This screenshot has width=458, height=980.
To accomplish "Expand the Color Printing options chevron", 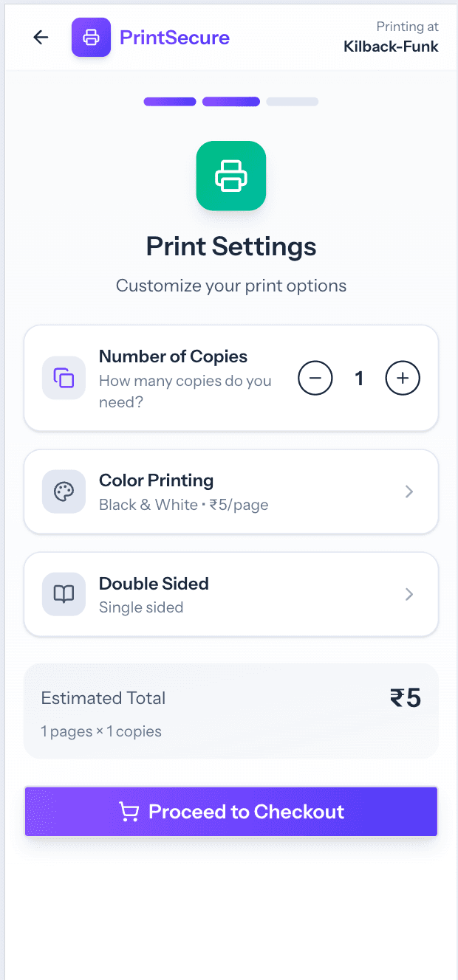I will click(409, 491).
